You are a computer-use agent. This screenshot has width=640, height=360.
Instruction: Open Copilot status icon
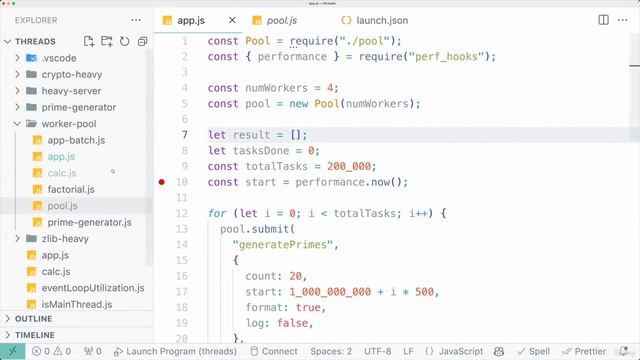pos(499,351)
